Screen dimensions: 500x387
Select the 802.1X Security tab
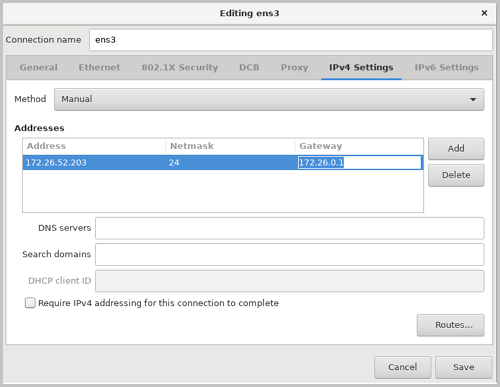coord(180,68)
